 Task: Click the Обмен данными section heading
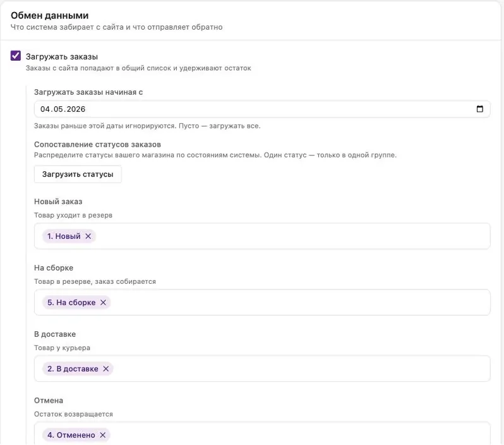(49, 15)
